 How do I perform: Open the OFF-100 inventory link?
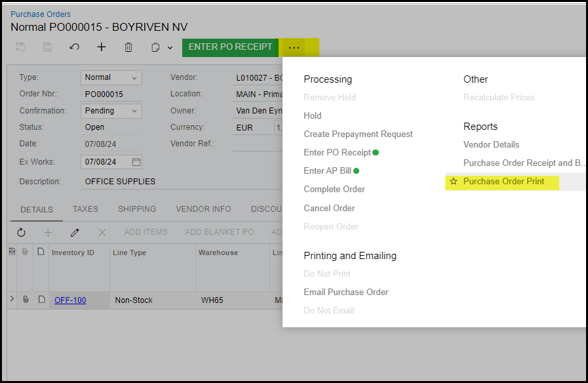point(70,300)
